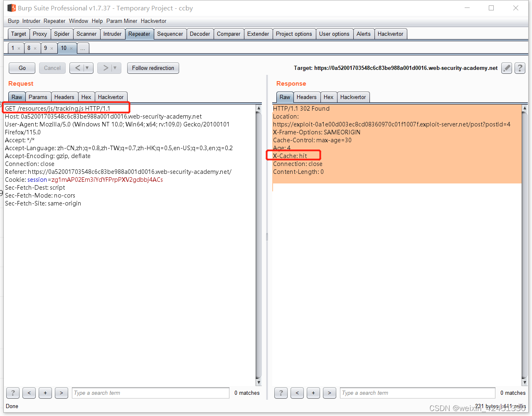Send the request with Go

tap(22, 68)
